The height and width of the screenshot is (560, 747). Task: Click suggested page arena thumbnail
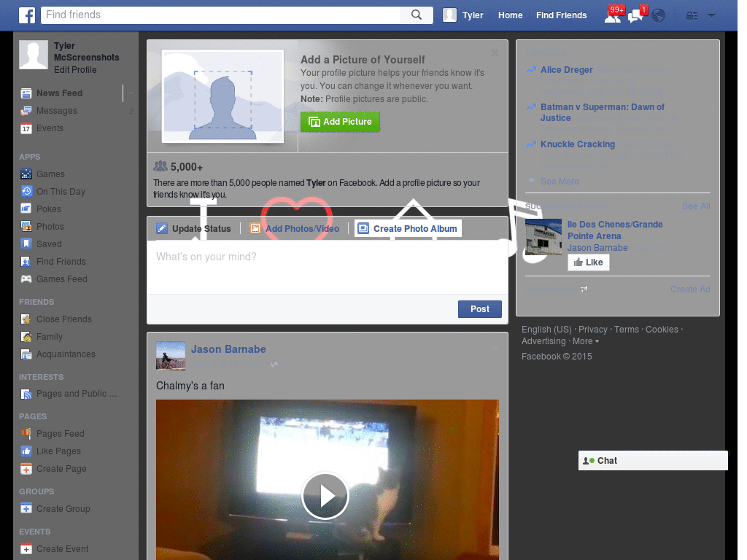(x=543, y=237)
